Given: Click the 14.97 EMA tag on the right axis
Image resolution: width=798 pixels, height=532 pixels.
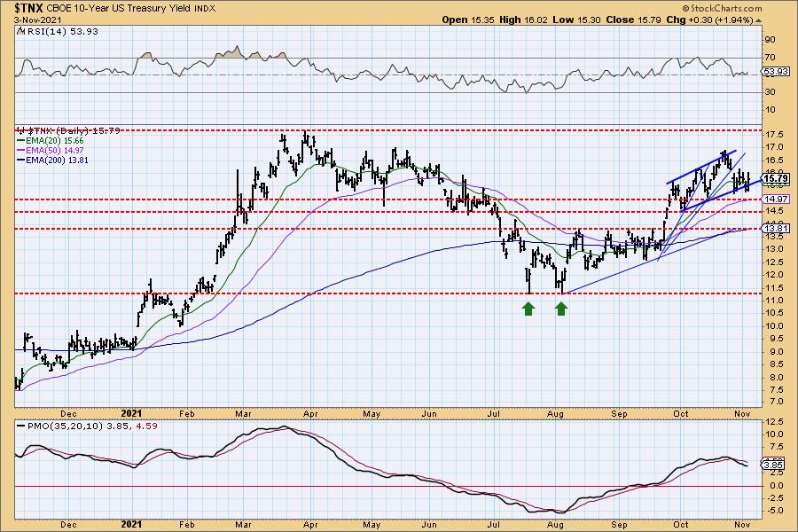Looking at the screenshot, I should [776, 199].
